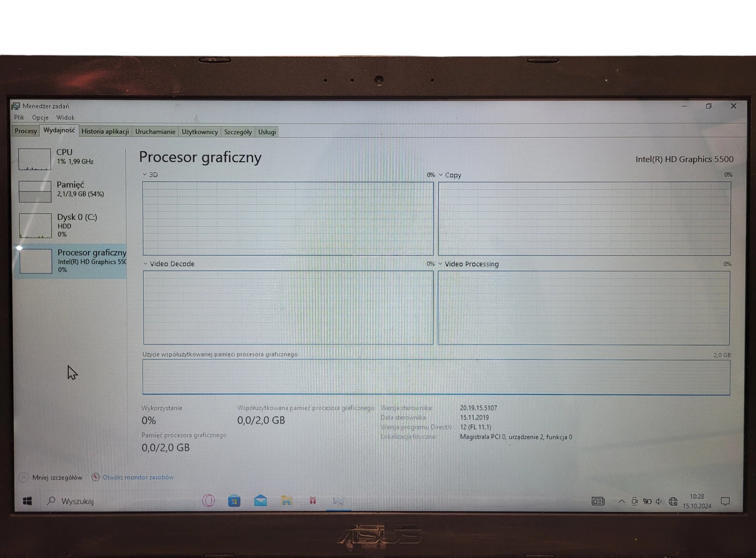
Task: Open the Windows Start menu
Action: (x=27, y=501)
